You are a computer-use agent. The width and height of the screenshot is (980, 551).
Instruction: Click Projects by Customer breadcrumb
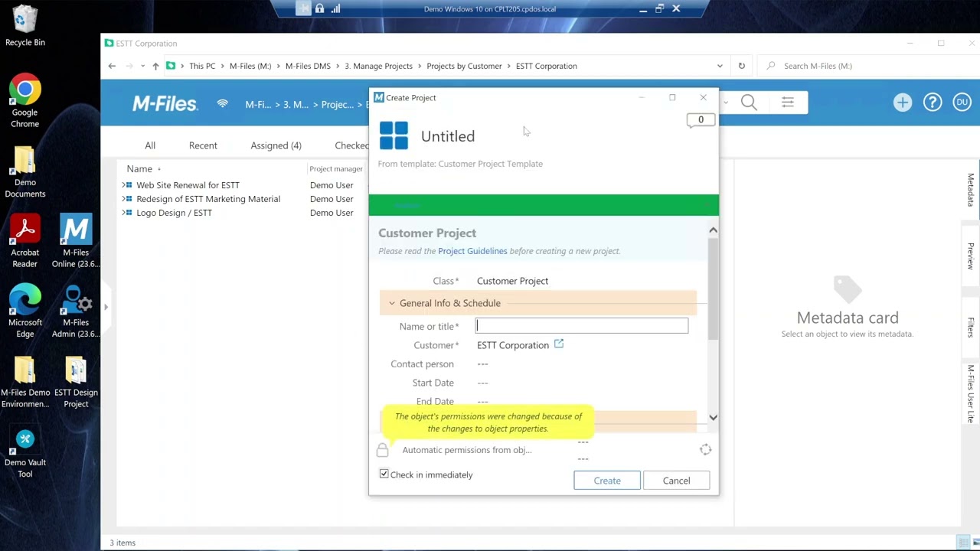(x=464, y=66)
